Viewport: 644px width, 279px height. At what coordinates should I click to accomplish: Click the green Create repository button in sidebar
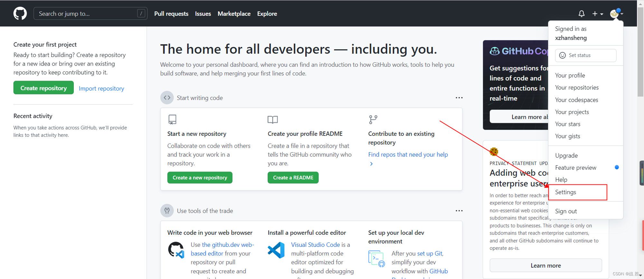pos(43,88)
